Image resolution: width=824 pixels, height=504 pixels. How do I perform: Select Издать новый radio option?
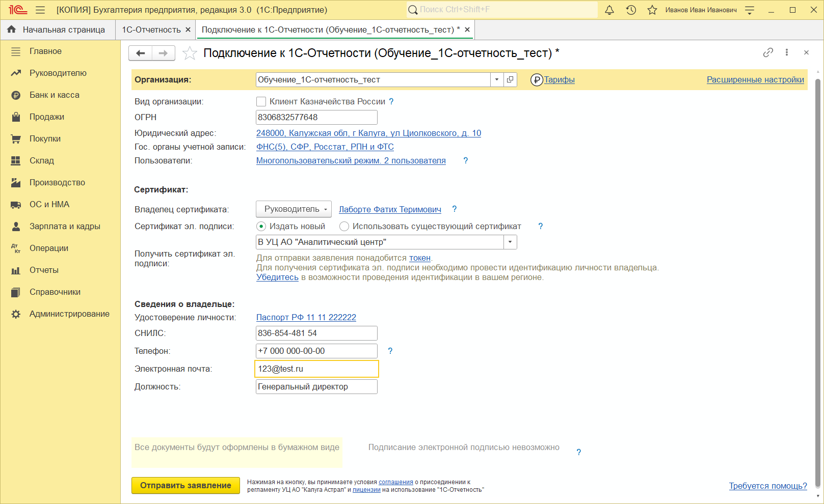261,226
